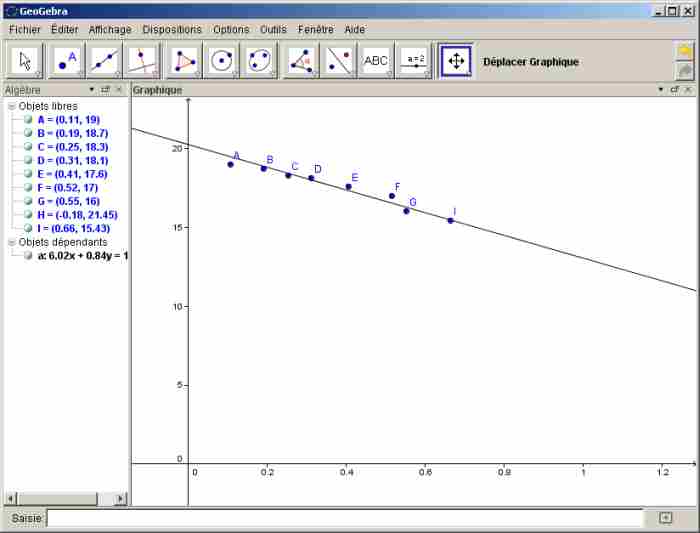Click point C on the graph
The height and width of the screenshot is (533, 700).
[288, 175]
